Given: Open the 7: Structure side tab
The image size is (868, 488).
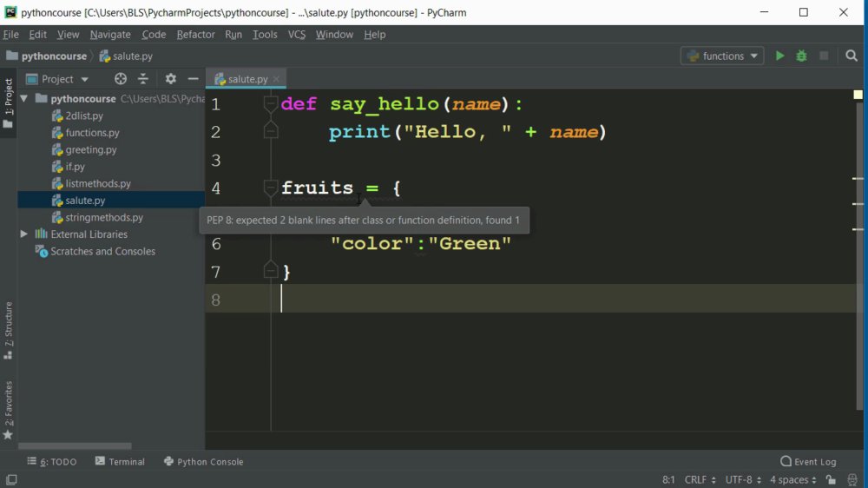Looking at the screenshot, I should click(9, 331).
